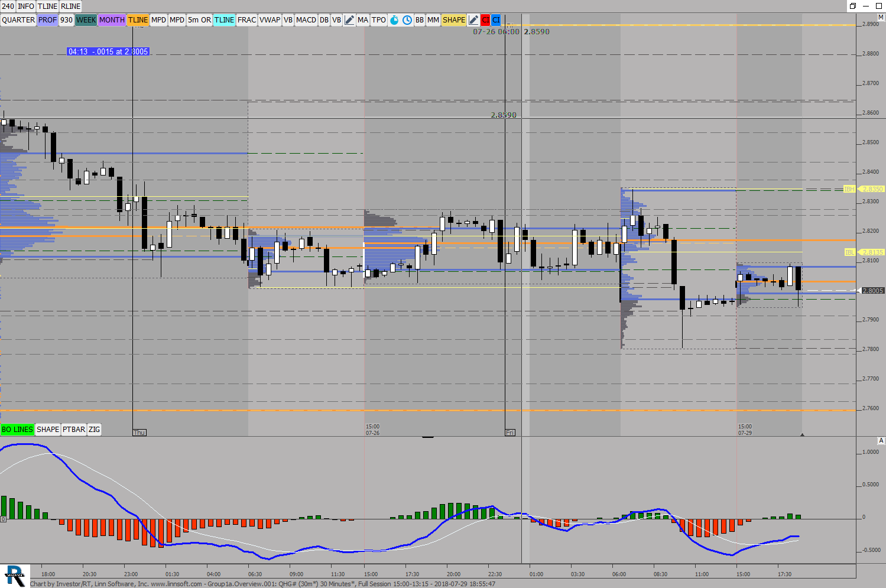Image resolution: width=886 pixels, height=588 pixels.
Task: Click the blue clock icon in toolbar
Action: [x=407, y=20]
